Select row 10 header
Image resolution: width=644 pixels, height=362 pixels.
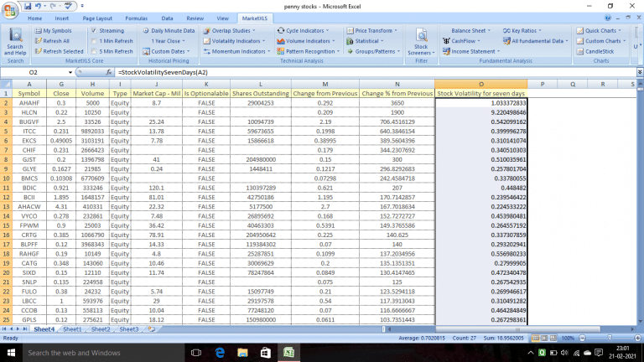(x=6, y=178)
